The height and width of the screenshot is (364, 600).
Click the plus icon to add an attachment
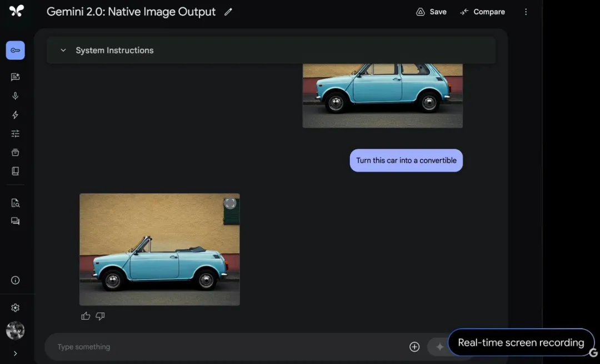[414, 347]
